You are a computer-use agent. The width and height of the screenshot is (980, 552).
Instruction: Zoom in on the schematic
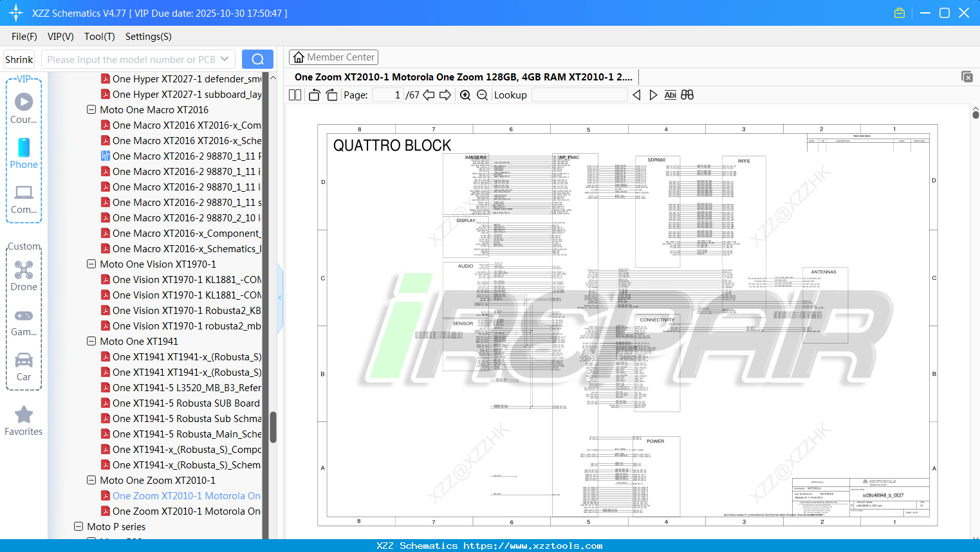[465, 95]
